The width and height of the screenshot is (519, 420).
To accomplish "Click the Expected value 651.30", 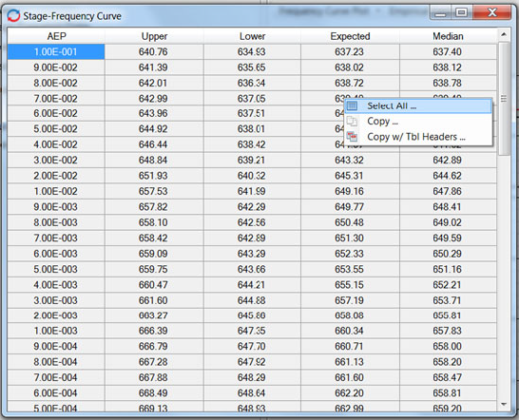I will pos(349,238).
